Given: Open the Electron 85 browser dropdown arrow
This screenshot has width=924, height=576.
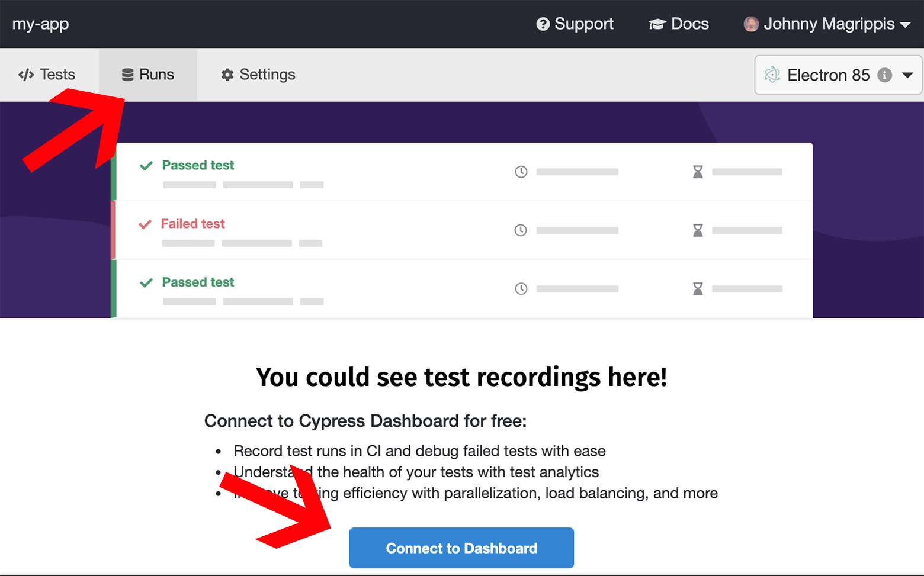Looking at the screenshot, I should coord(907,75).
